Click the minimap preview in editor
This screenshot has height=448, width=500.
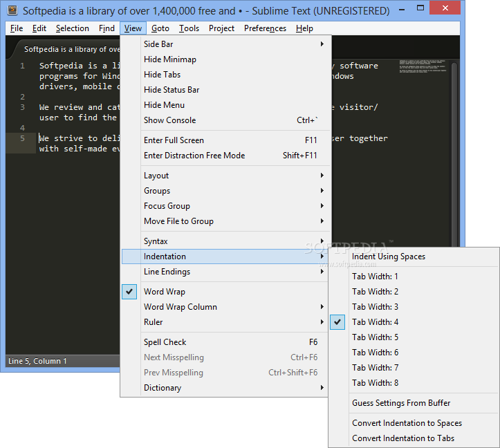click(423, 66)
